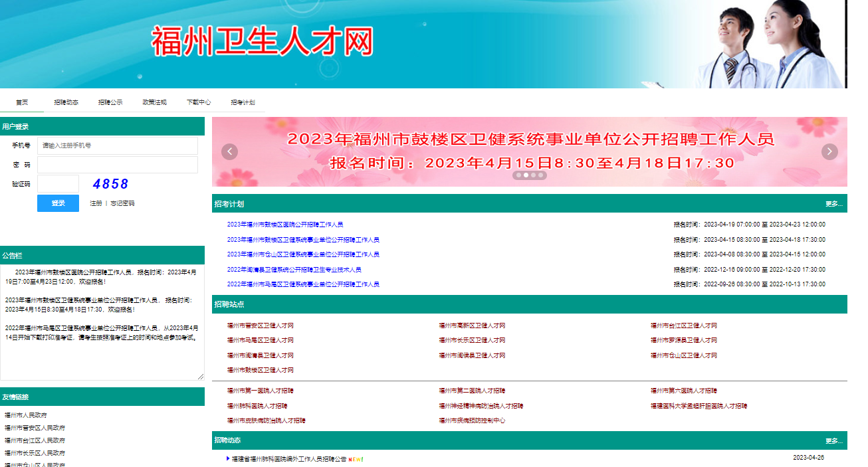Click 更多 in 招考计划 header

tap(834, 204)
